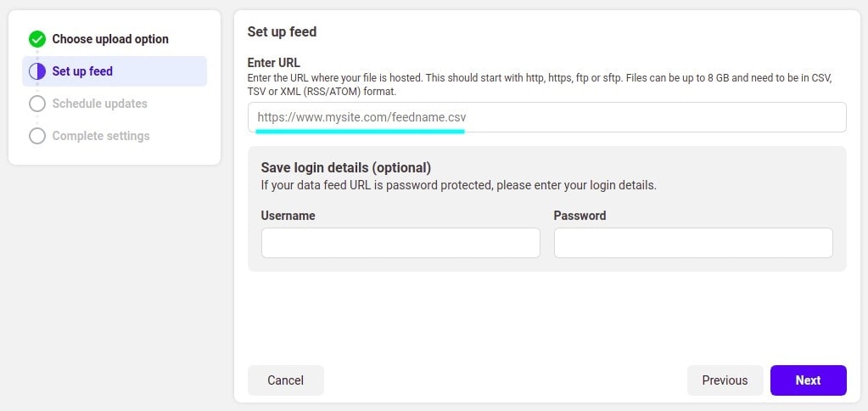Screen dimensions: 868x411
Task: Click the Username label
Action: 288,216
